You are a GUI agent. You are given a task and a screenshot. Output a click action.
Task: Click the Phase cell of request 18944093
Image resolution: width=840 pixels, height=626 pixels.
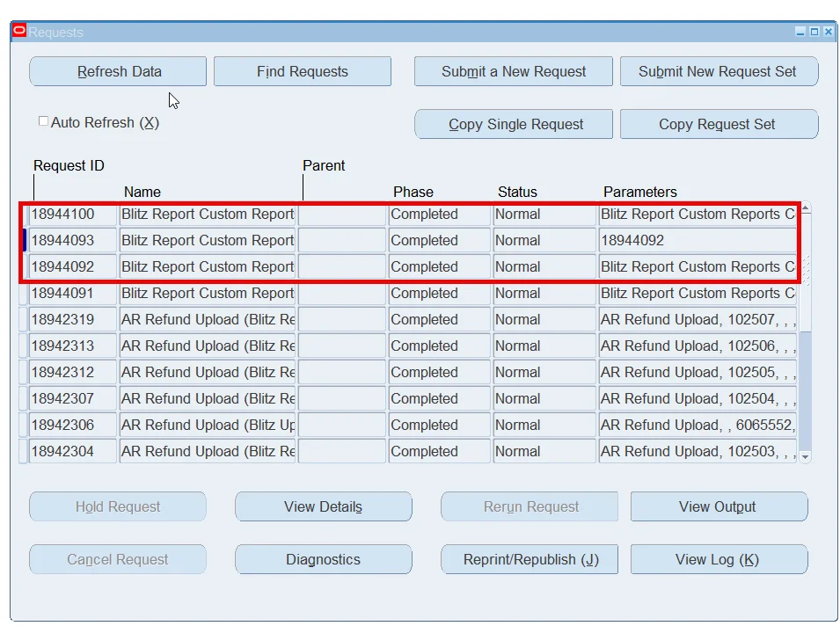click(x=439, y=240)
